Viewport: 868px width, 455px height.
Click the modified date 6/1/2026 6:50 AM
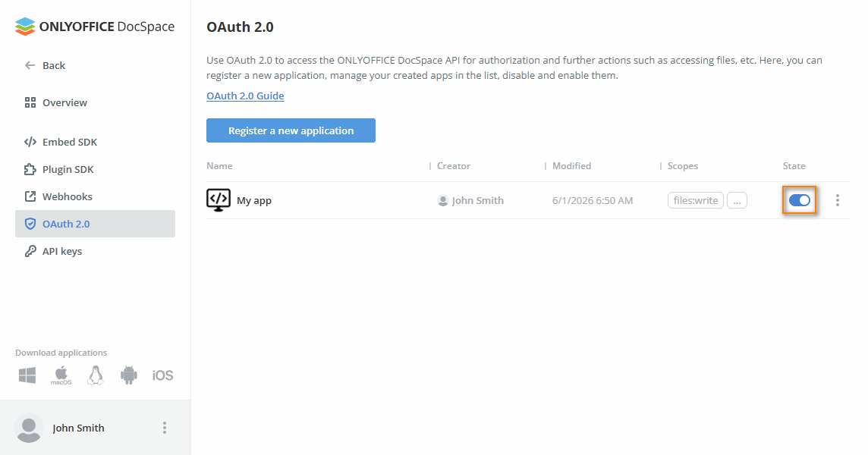(593, 200)
